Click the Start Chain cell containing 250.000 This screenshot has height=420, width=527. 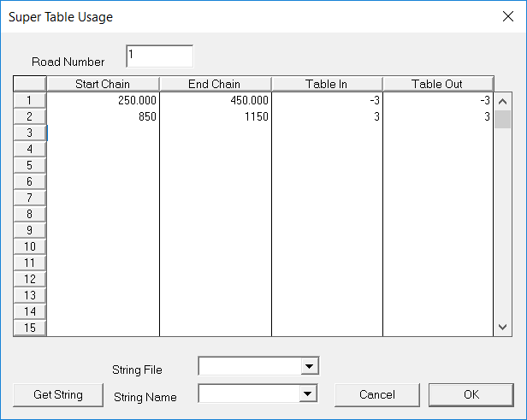103,100
